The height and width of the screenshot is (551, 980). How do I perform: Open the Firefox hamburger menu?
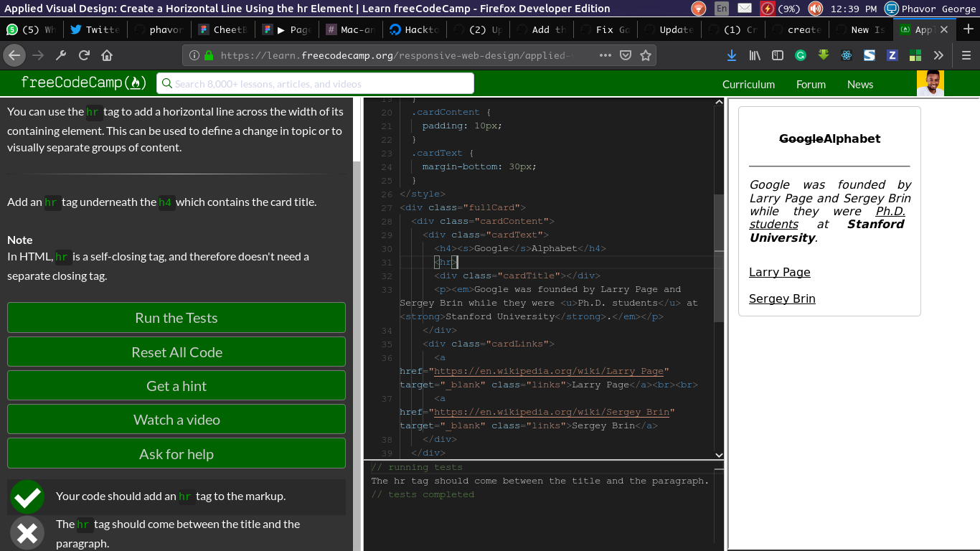[x=966, y=55]
